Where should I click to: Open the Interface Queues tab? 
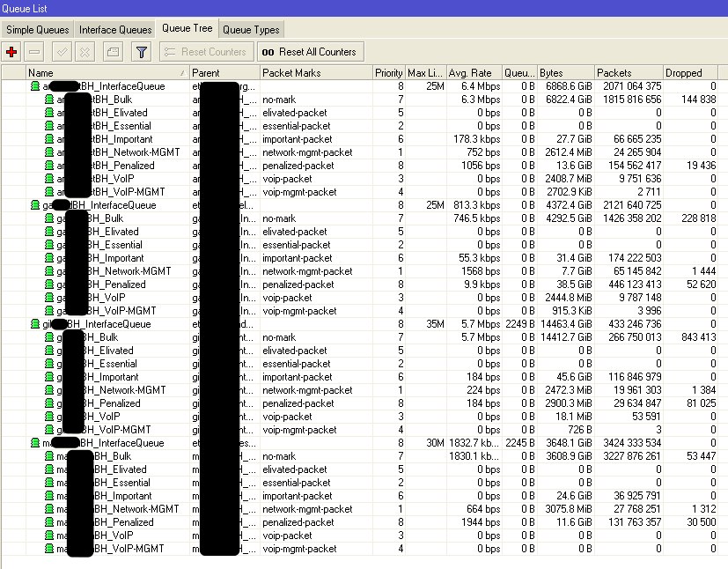[x=115, y=28]
